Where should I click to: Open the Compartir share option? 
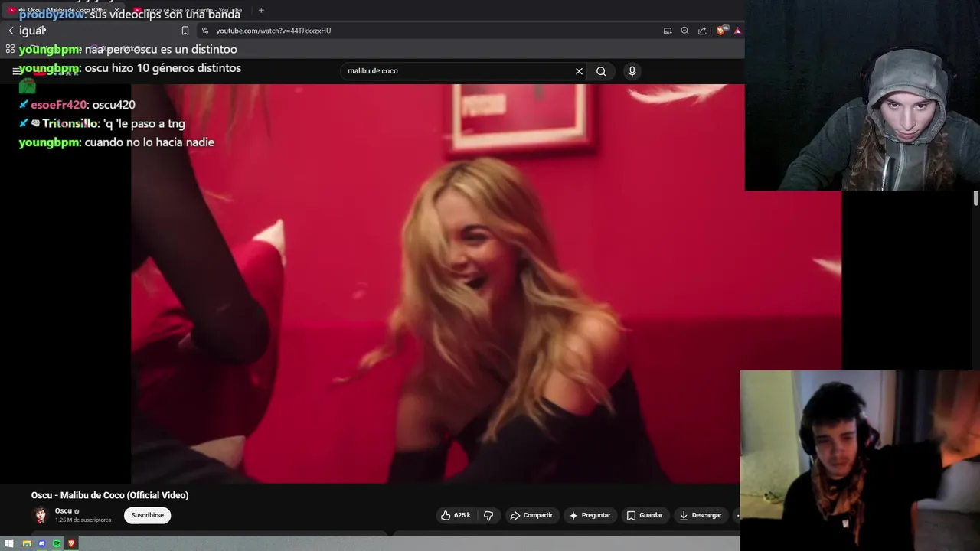pyautogui.click(x=531, y=515)
